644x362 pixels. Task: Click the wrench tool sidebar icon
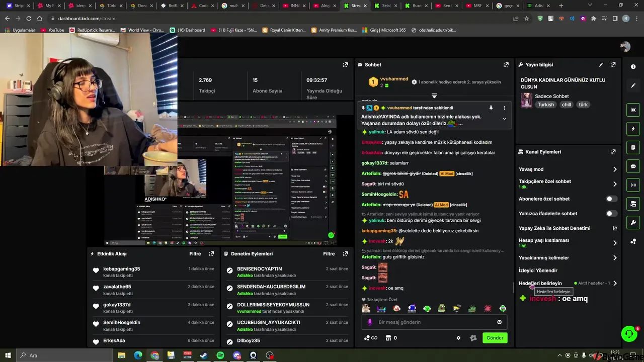(633, 222)
